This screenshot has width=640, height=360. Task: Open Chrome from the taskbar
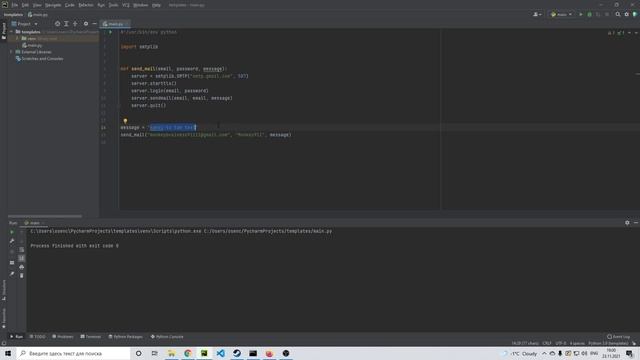[188, 353]
